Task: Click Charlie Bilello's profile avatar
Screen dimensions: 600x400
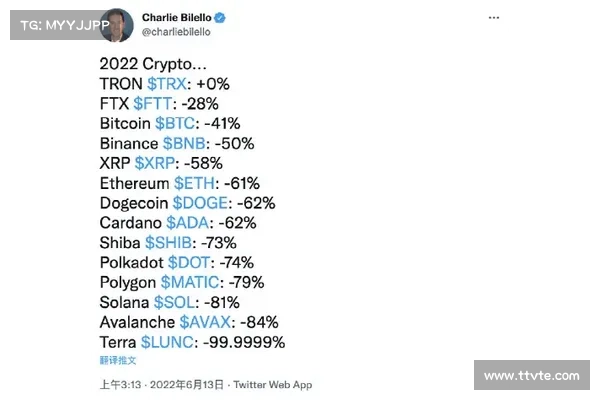Action: [117, 25]
